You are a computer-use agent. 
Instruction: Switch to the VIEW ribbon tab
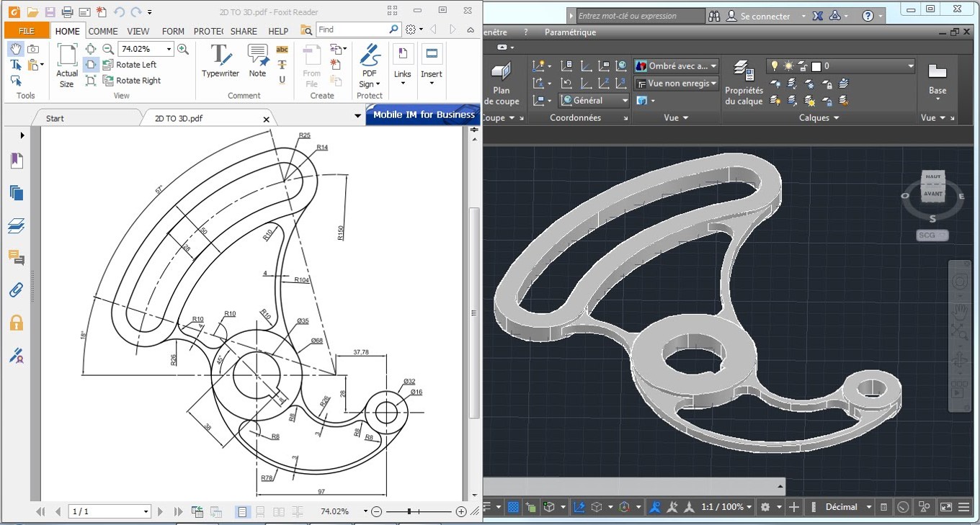coord(138,31)
